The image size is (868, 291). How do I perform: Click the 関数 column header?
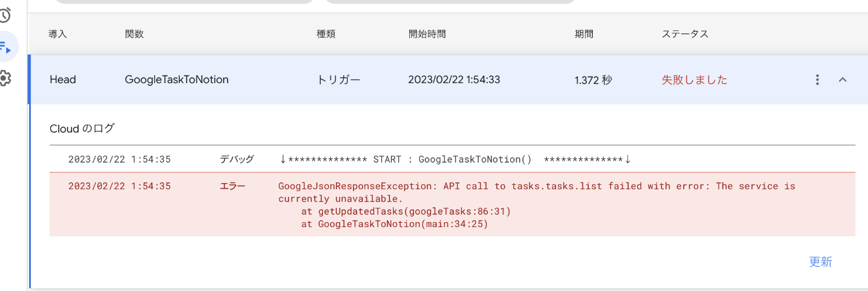(x=134, y=34)
